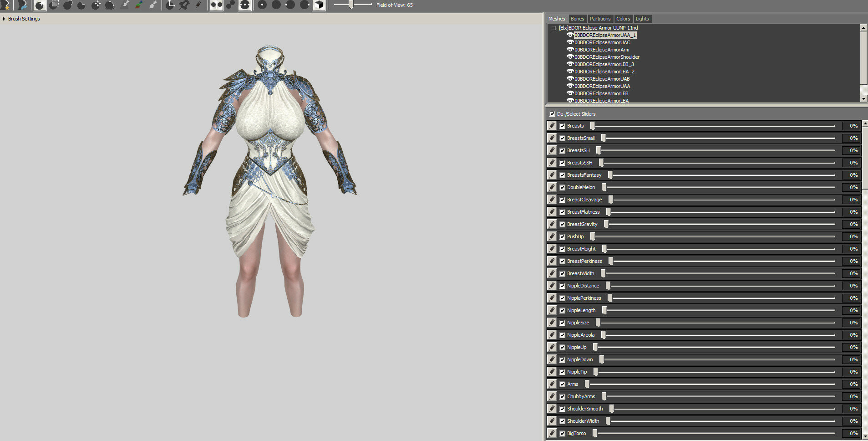Select the 00BDOREclipseArmorArm mesh

point(602,50)
